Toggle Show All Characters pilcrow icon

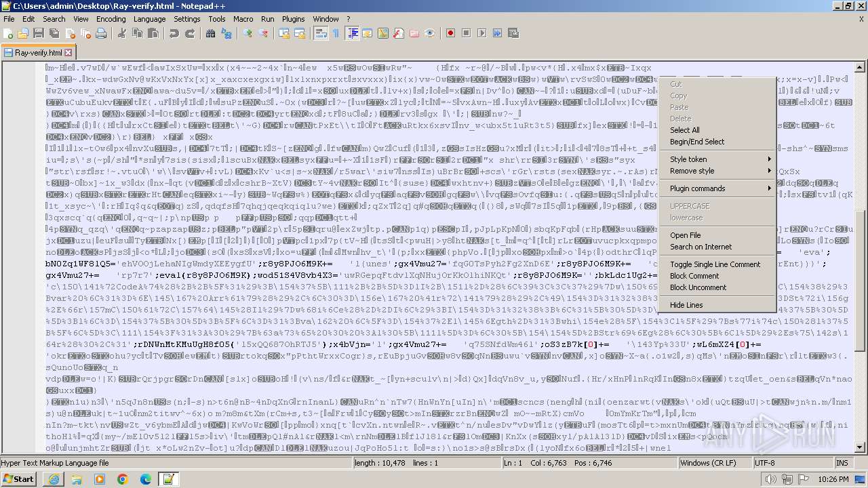coord(336,33)
